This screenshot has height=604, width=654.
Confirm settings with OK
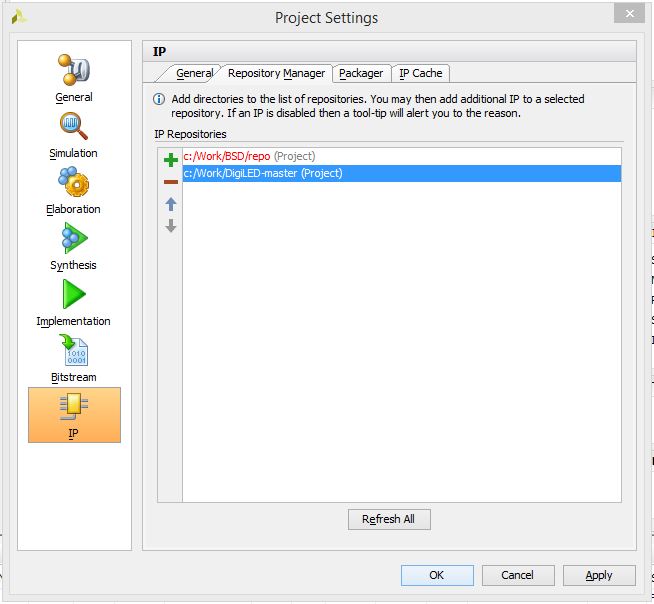click(437, 575)
